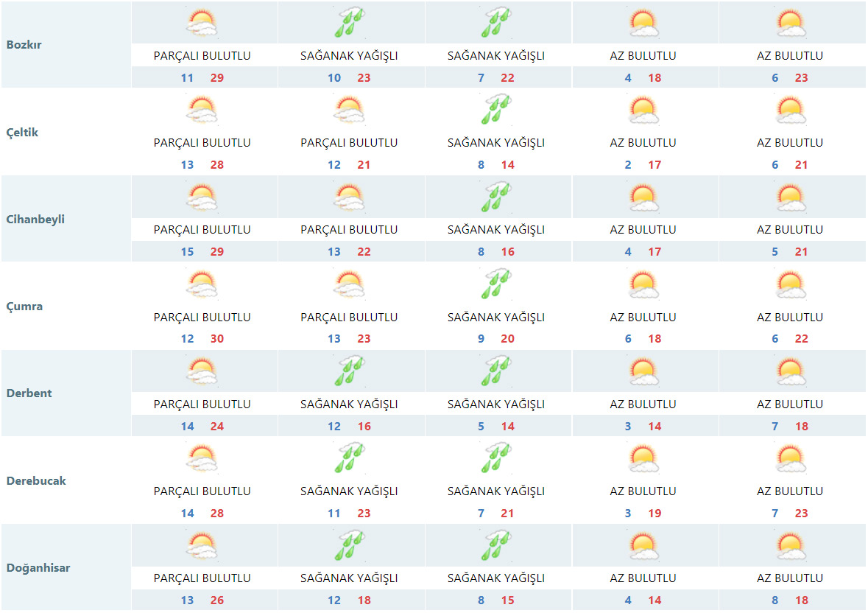Select Doğanhisar's sunny icon above 4 / 14 temperatures
This screenshot has width=868, height=613.
point(643,546)
